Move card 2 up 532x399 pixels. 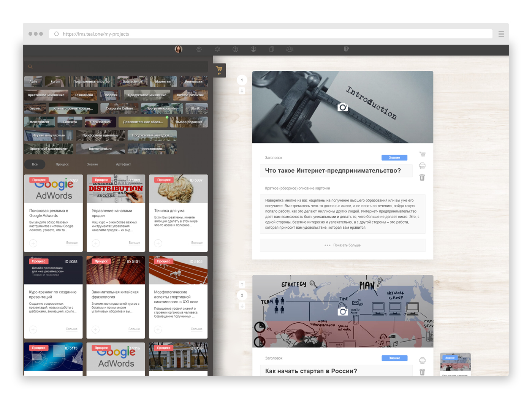click(242, 284)
